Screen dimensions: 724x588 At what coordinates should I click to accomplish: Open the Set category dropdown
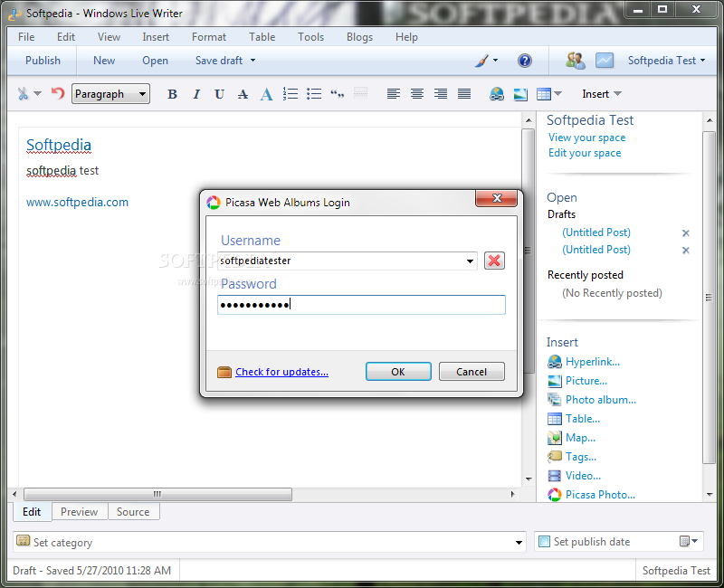tap(519, 543)
